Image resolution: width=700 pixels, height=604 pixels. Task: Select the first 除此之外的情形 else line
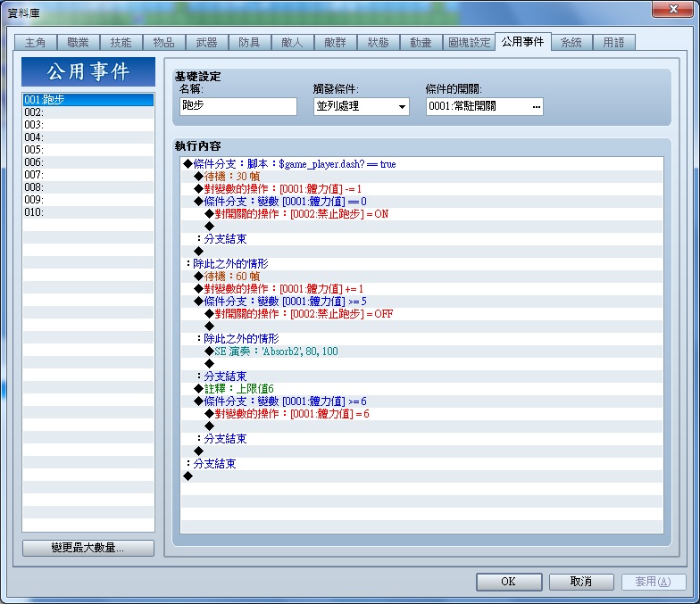(x=421, y=264)
